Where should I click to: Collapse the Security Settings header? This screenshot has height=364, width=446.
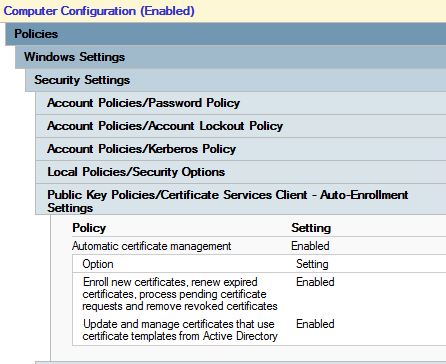point(236,80)
